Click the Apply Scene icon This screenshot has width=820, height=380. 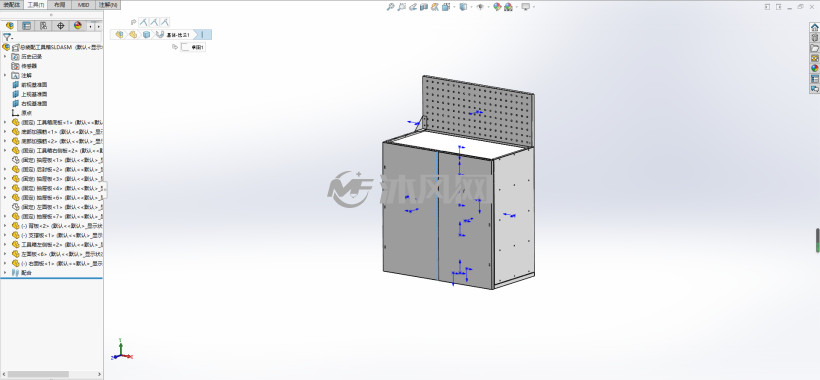(508, 7)
